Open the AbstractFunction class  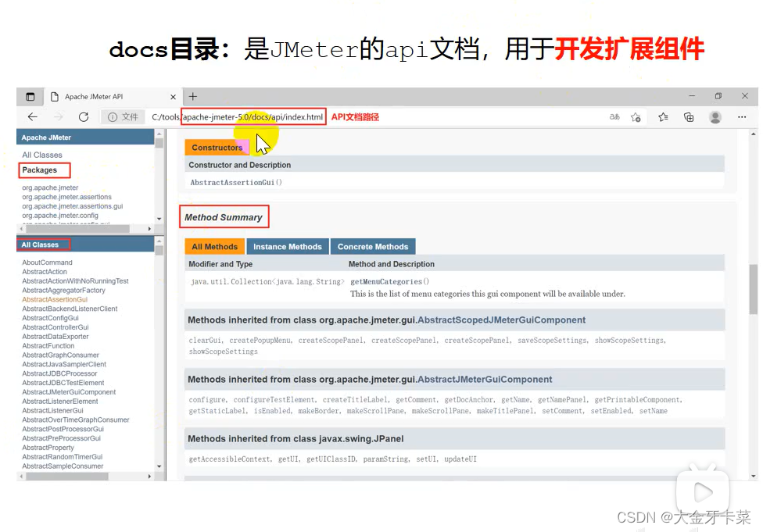[48, 346]
